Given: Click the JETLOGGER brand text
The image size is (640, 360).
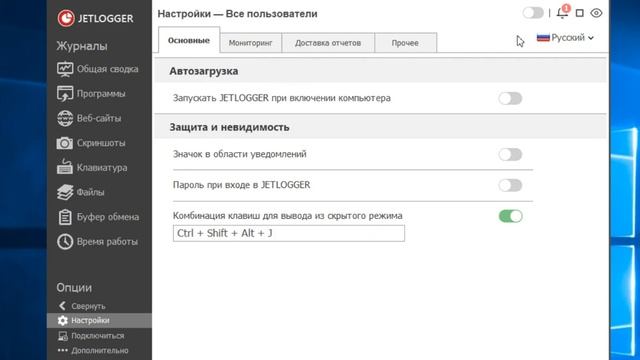Looking at the screenshot, I should tap(105, 18).
